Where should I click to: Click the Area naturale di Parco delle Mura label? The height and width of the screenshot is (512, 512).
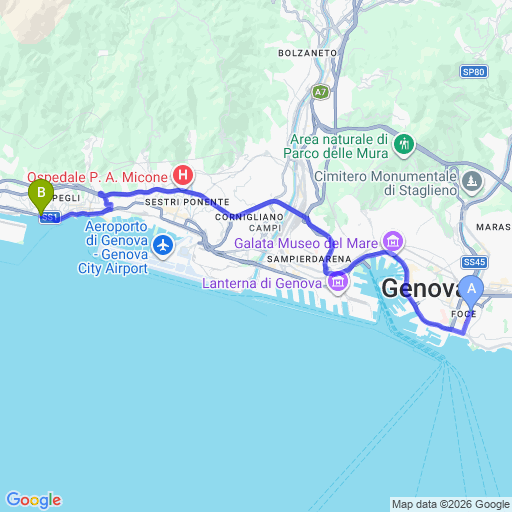pyautogui.click(x=336, y=147)
